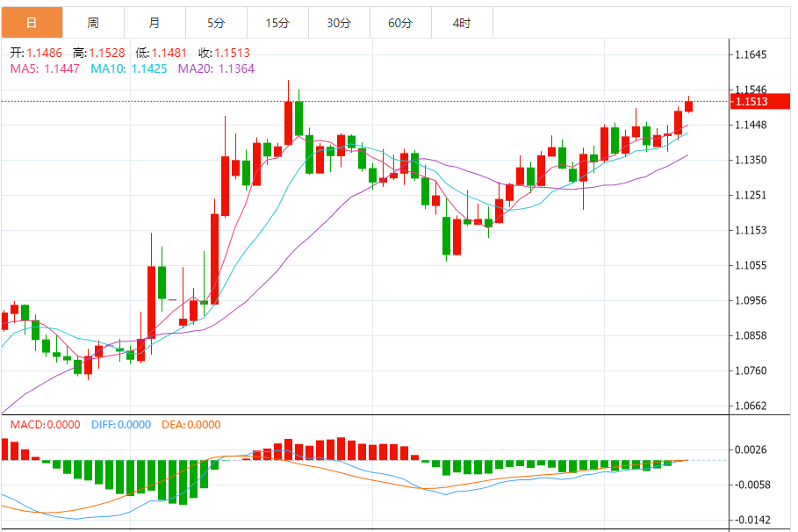Switch to the 4时 timeframe
The height and width of the screenshot is (532, 798).
(462, 23)
